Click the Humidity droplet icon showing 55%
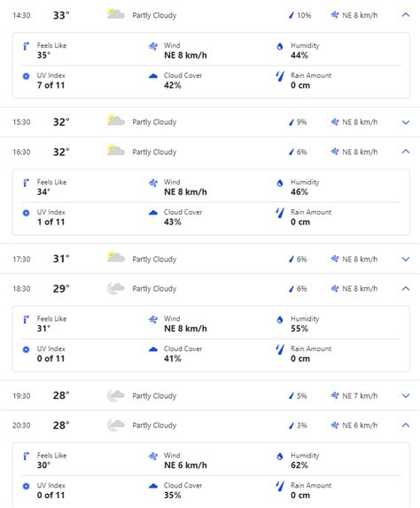This screenshot has width=420, height=508. pos(280,320)
